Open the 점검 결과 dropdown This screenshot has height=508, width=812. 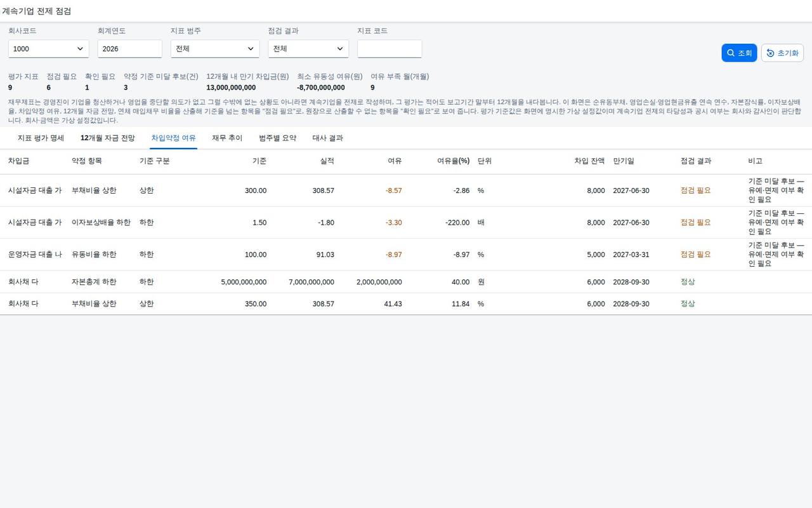point(308,49)
